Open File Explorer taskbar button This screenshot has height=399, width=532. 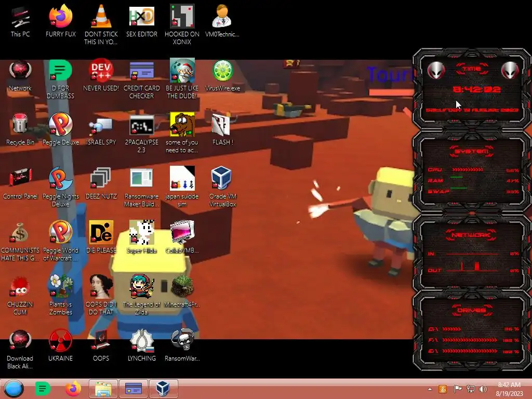click(x=103, y=389)
